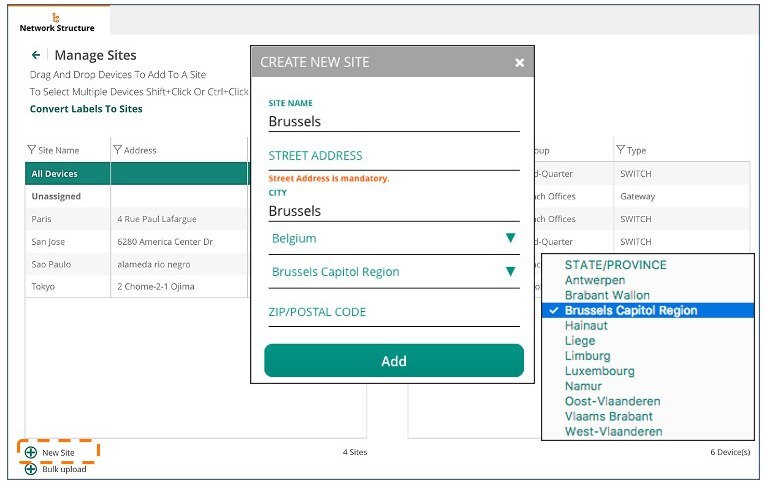Close the Create New Site dialog

coord(519,63)
